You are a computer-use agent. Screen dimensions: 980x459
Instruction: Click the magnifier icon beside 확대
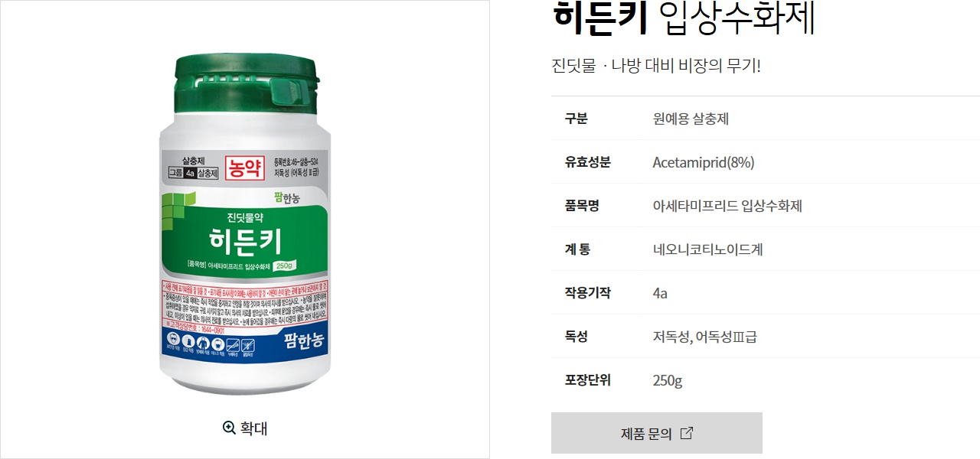click(229, 428)
